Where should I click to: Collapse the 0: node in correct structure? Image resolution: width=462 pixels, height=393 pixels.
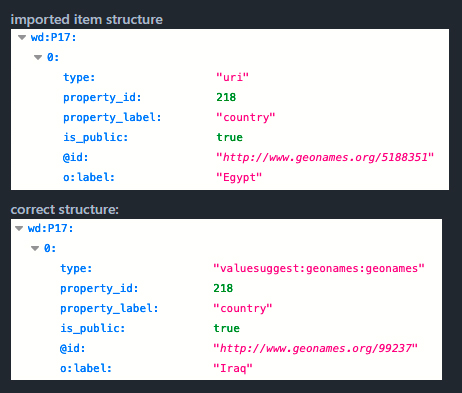[35, 248]
